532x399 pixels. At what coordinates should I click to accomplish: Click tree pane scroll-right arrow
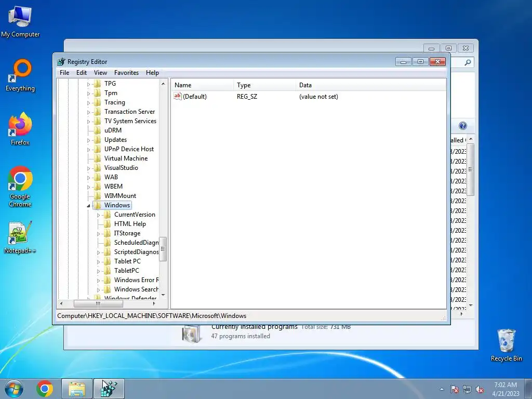click(x=154, y=303)
